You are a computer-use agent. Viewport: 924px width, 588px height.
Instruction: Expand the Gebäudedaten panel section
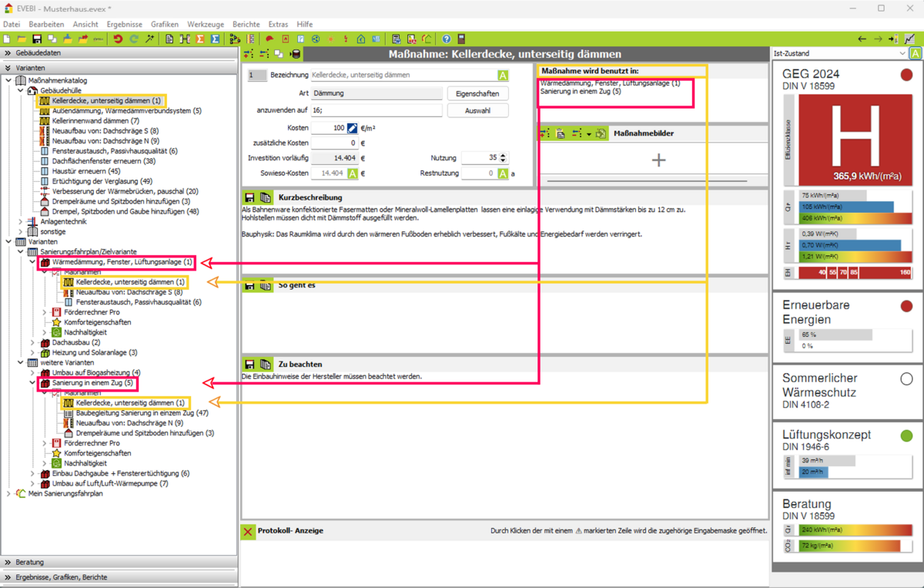[x=8, y=53]
